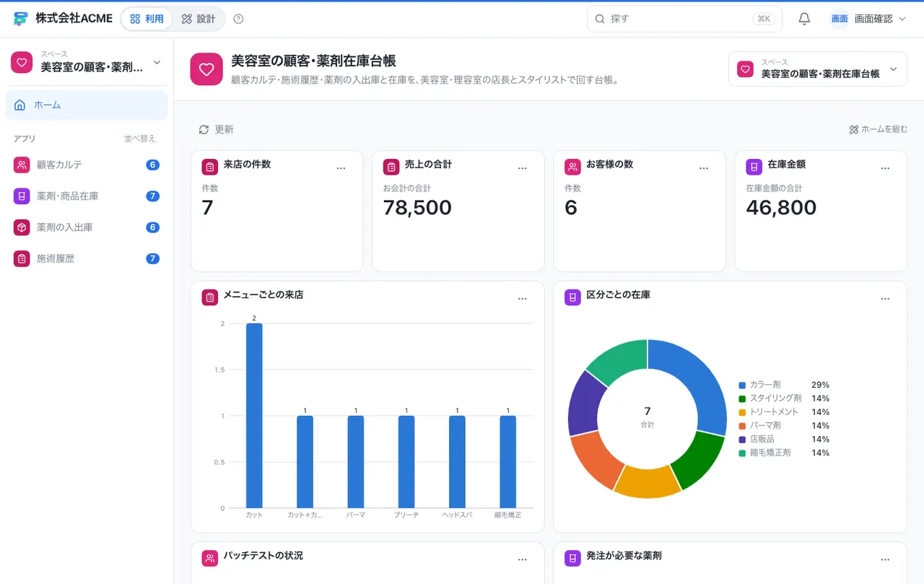Open the help question mark icon
The width and height of the screenshot is (924, 584).
tap(239, 19)
